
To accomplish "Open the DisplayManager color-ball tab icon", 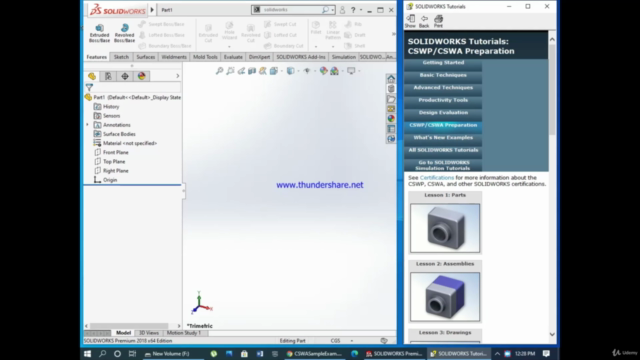I will pos(142,76).
